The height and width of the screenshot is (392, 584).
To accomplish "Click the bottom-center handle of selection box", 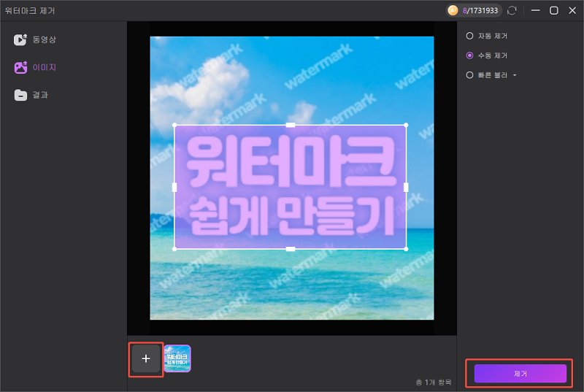I will pyautogui.click(x=291, y=249).
